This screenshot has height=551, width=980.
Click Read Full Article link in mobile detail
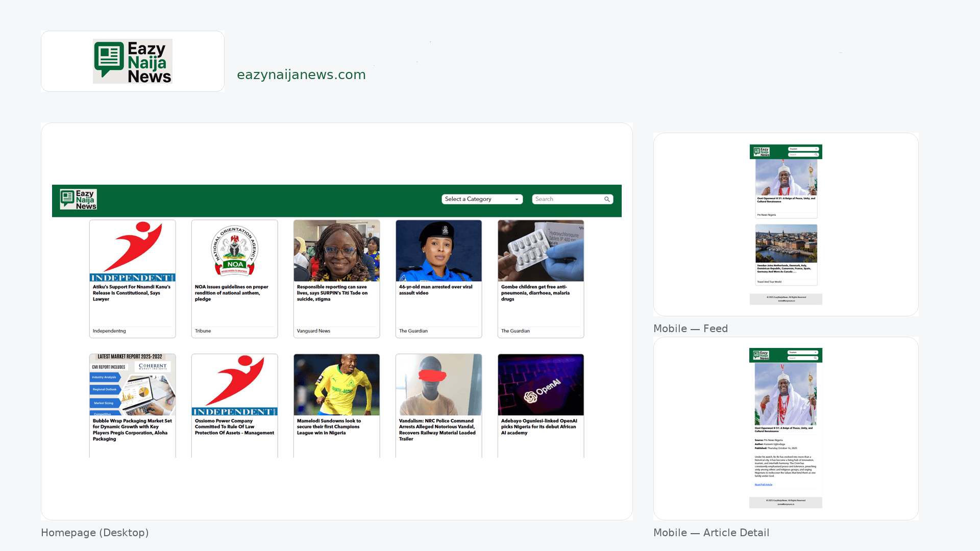tap(764, 485)
